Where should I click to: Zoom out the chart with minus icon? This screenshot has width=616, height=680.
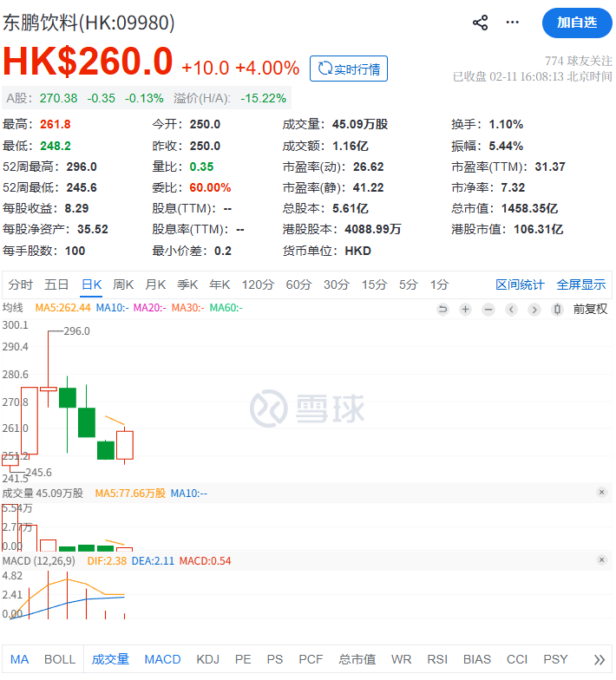click(x=488, y=309)
